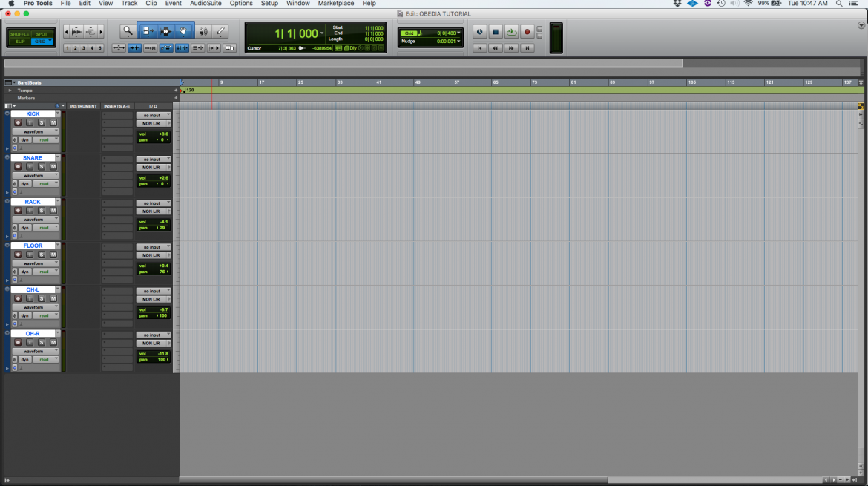Select the Trim tool in the toolbar
868x486 pixels.
coord(148,31)
